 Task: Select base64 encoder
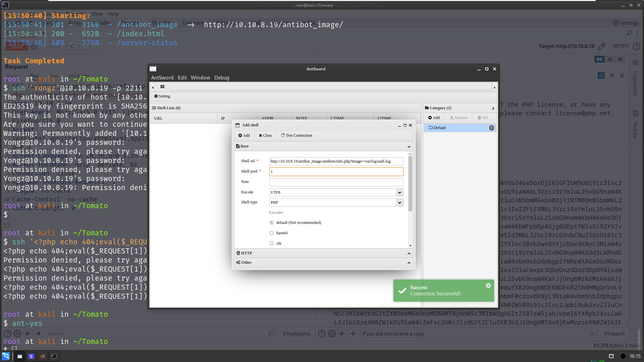pos(272,233)
